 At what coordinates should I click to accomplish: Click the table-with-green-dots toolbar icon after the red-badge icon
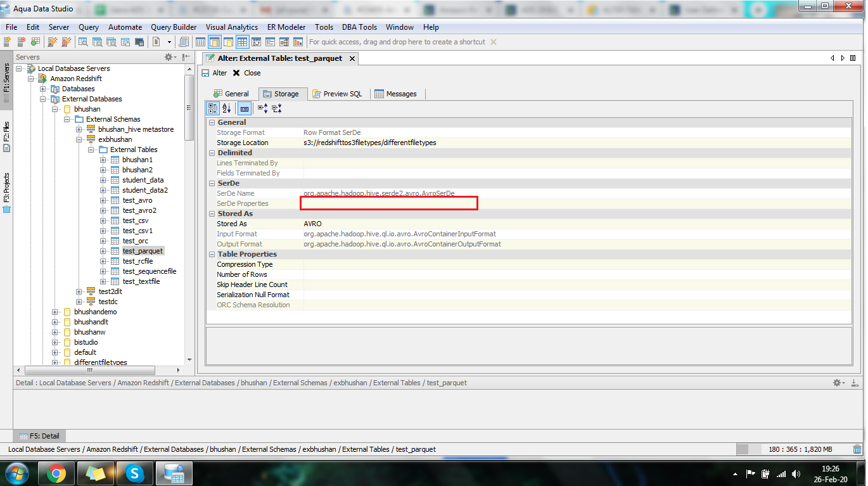click(x=35, y=42)
